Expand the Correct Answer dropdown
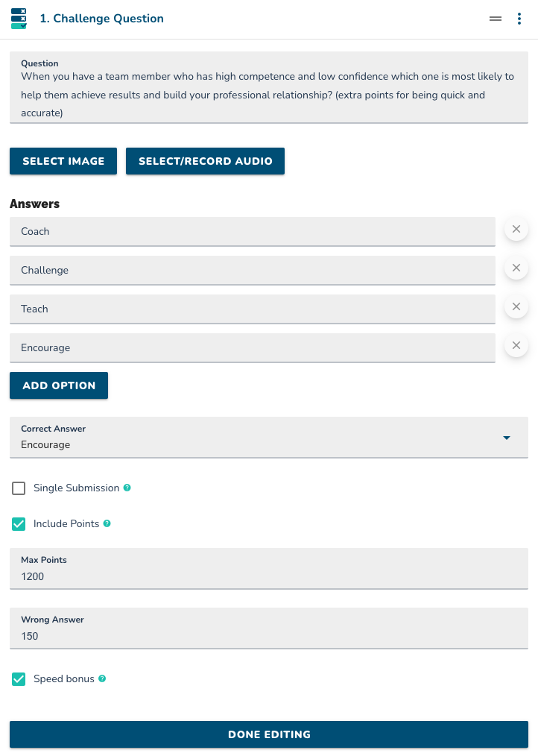Screen dimensions: 538x756 [x=269, y=438]
